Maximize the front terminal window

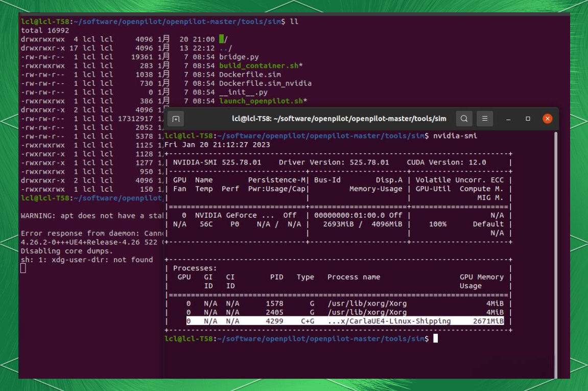(x=528, y=119)
